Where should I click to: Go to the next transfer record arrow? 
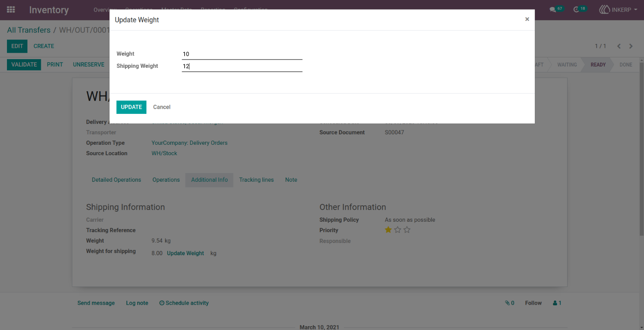pyautogui.click(x=631, y=46)
